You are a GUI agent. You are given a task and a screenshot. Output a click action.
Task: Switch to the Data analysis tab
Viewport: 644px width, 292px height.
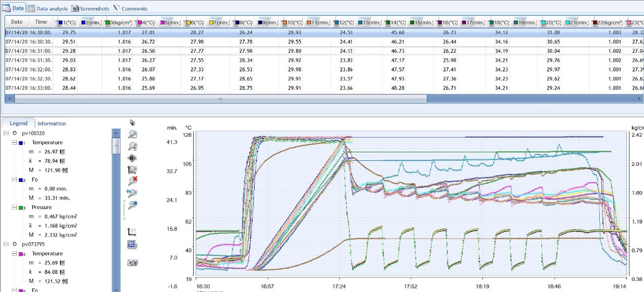click(x=48, y=9)
